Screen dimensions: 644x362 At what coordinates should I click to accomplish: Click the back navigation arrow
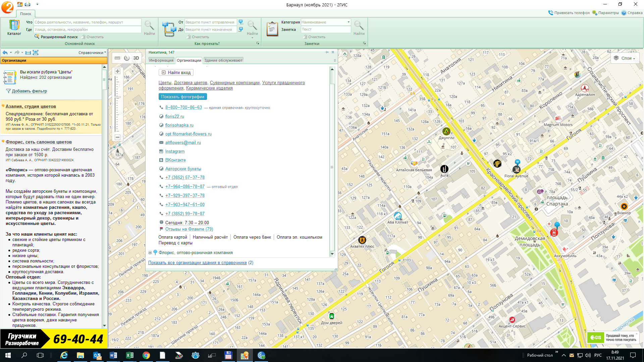coord(5,53)
